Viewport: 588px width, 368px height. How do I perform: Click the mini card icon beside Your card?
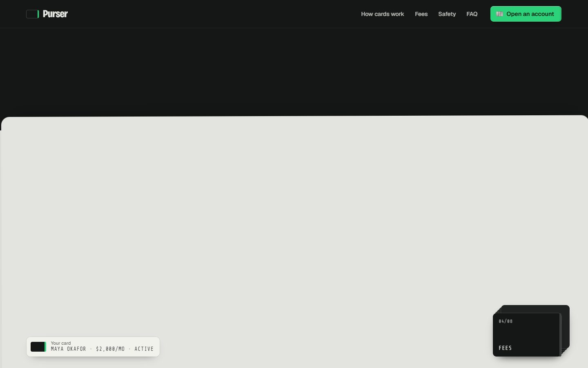[x=38, y=347]
